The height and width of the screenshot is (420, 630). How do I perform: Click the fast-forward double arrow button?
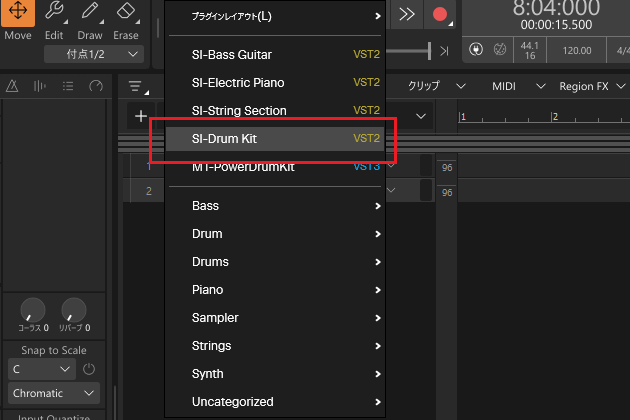pyautogui.click(x=406, y=14)
